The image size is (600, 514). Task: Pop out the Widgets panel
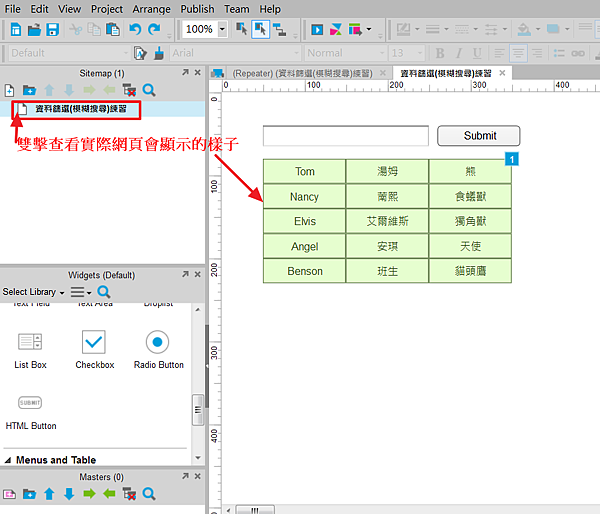[185, 274]
